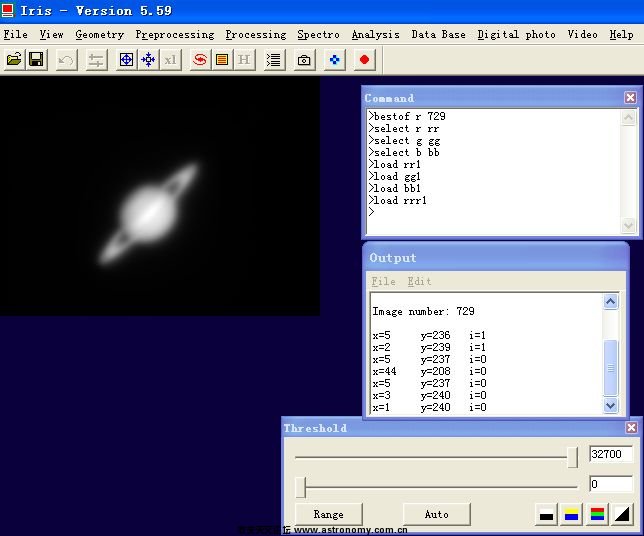The height and width of the screenshot is (536, 644).
Task: Open the Processing menu
Action: click(x=256, y=35)
